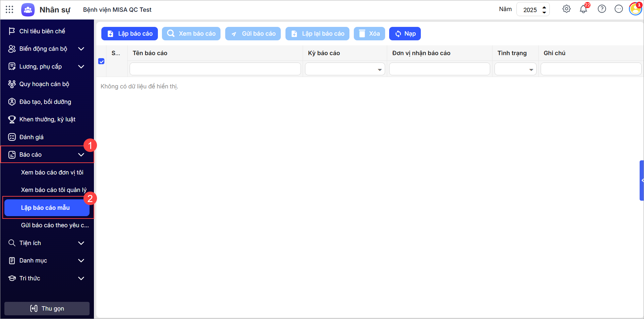Open notifications bell with 22 badge
The image size is (644, 319).
(x=584, y=9)
